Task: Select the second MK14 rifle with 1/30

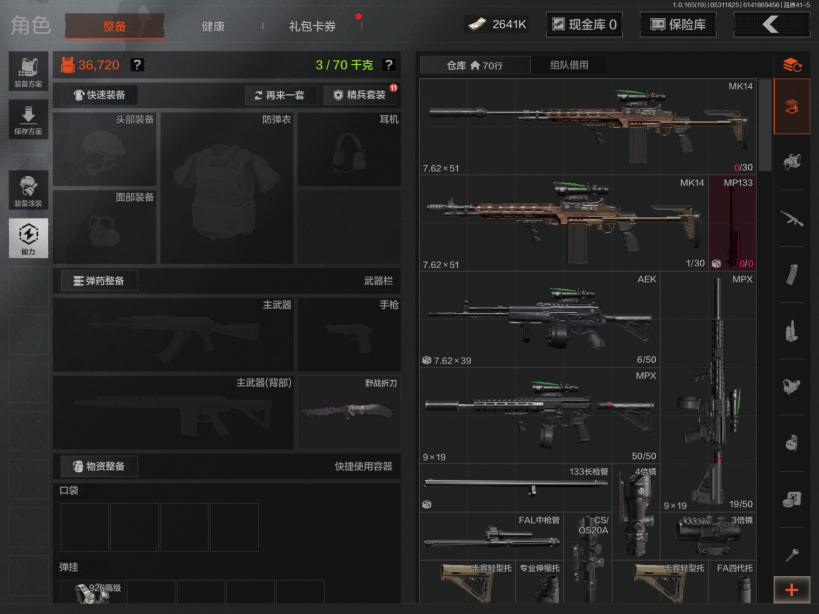Action: pyautogui.click(x=564, y=223)
